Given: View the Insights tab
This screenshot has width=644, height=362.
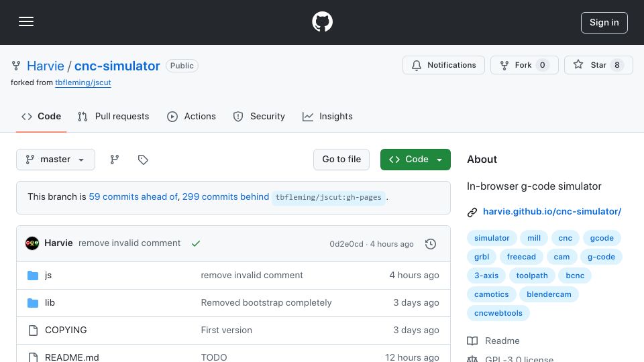Looking at the screenshot, I should [x=327, y=117].
